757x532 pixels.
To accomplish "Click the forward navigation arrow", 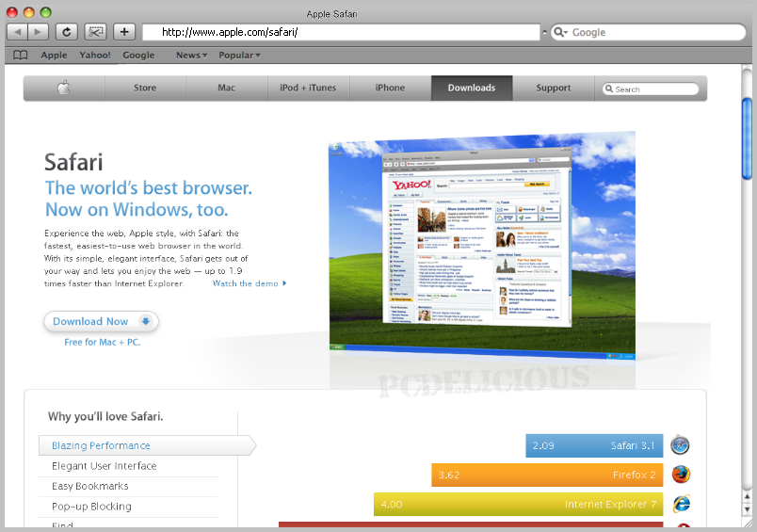I will tap(39, 32).
